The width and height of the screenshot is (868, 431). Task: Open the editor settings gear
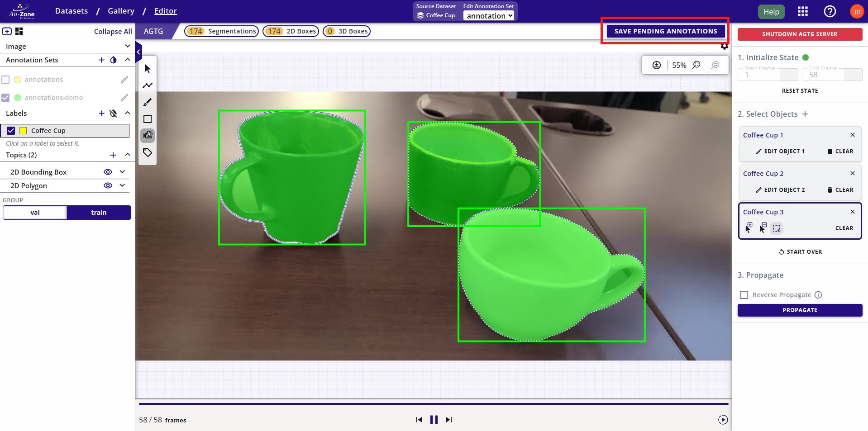(725, 46)
